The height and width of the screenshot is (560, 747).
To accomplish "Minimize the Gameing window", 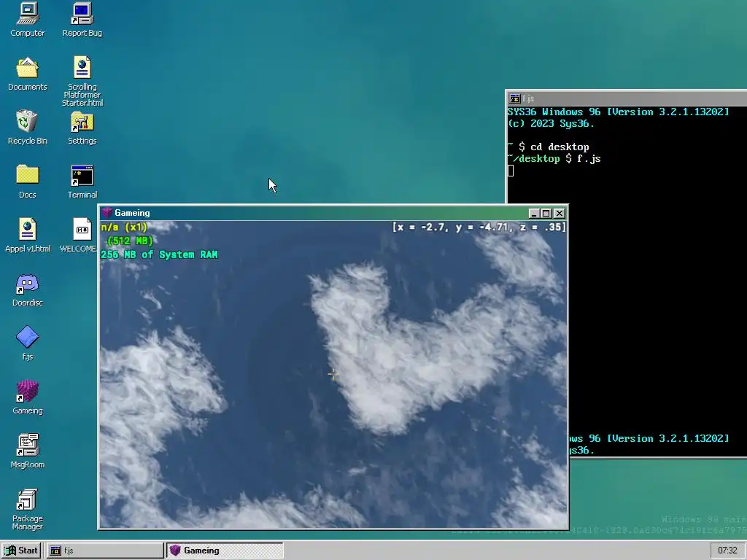I will coord(533,214).
